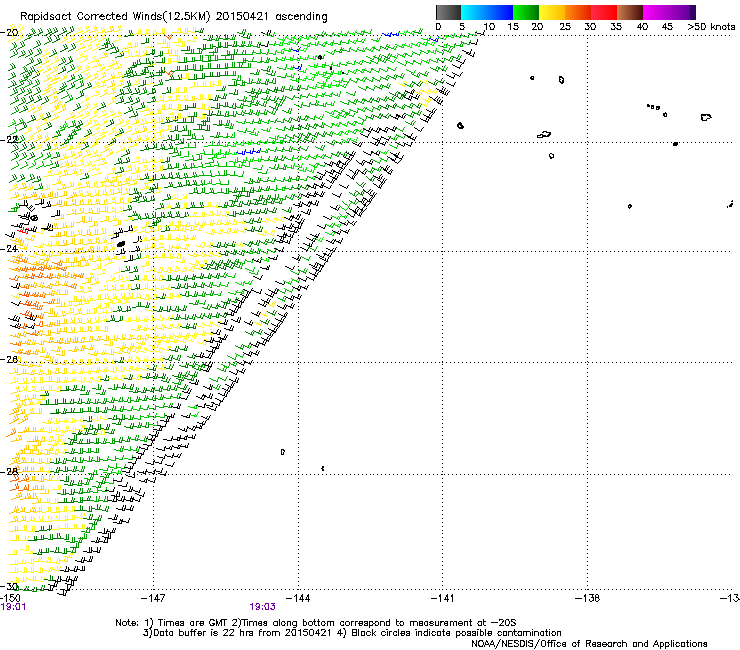Screen dimensions: 740x650
Task: Click the small island outline south of -27 latitude
Action: 283,452
